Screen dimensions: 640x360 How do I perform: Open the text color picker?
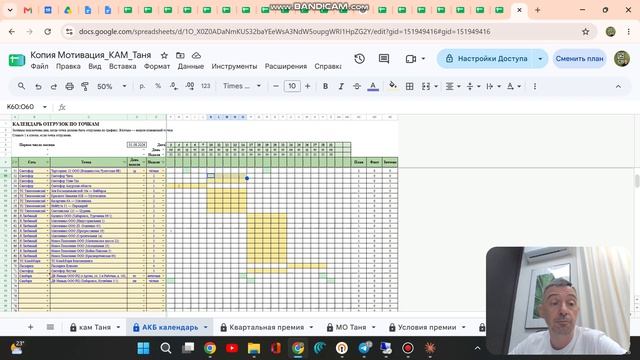point(373,87)
